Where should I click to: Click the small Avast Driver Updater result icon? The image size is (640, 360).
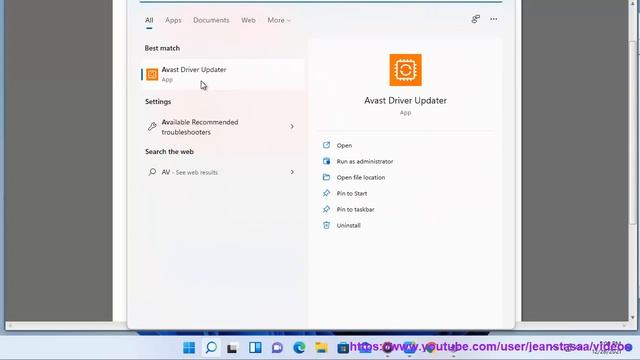click(x=152, y=74)
